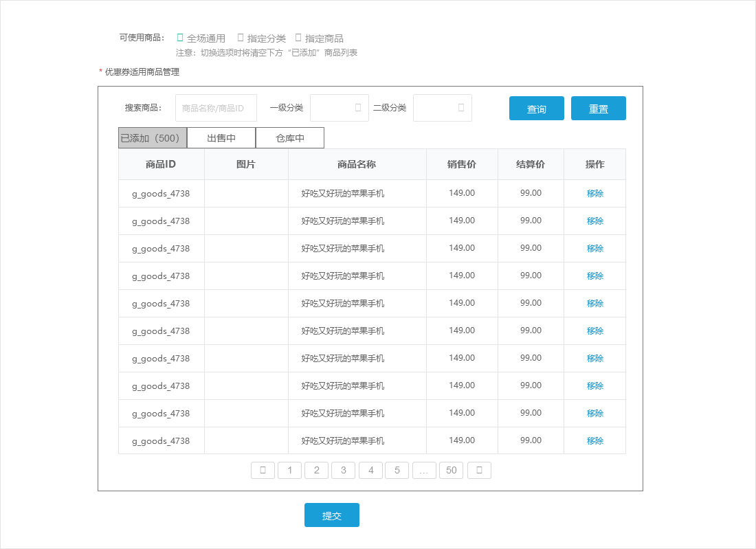Viewport: 756px width, 549px height.
Task: Remove the first product using its 移除 link
Action: tap(594, 193)
